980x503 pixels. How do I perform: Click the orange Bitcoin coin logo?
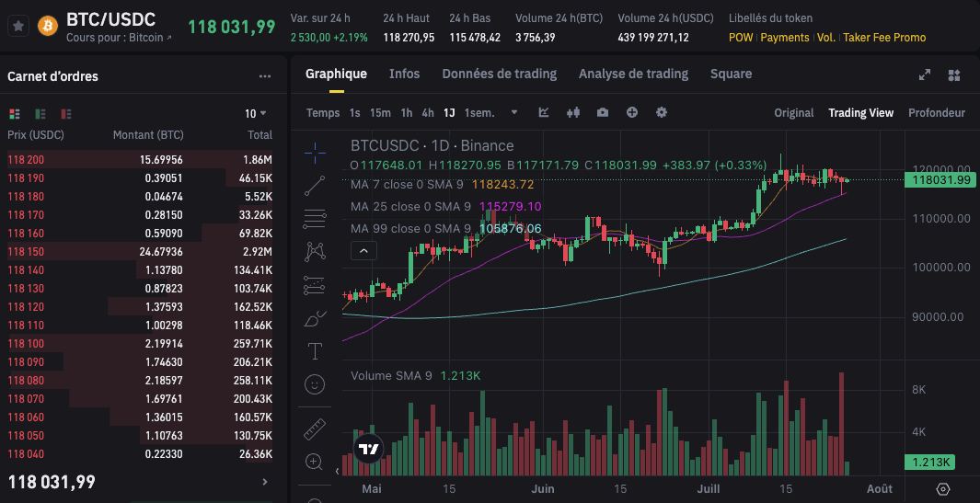tap(48, 27)
